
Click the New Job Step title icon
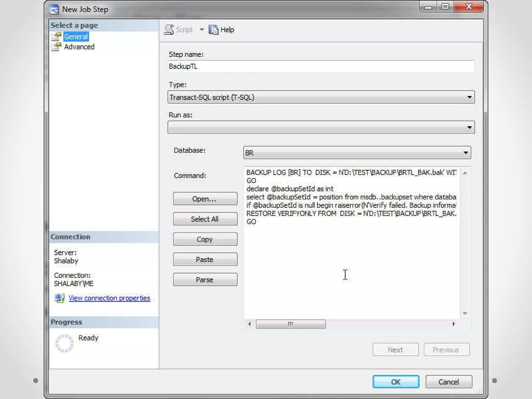click(54, 10)
